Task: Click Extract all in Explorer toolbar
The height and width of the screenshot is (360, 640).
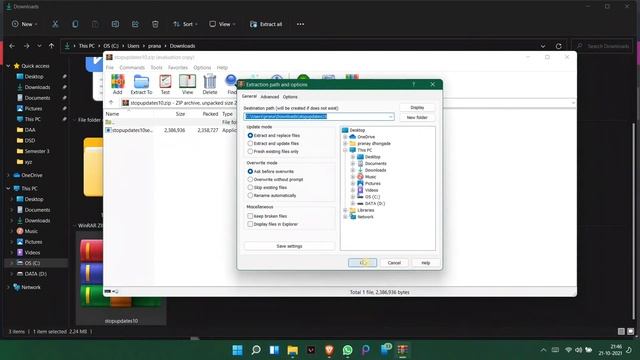Action: (x=266, y=24)
